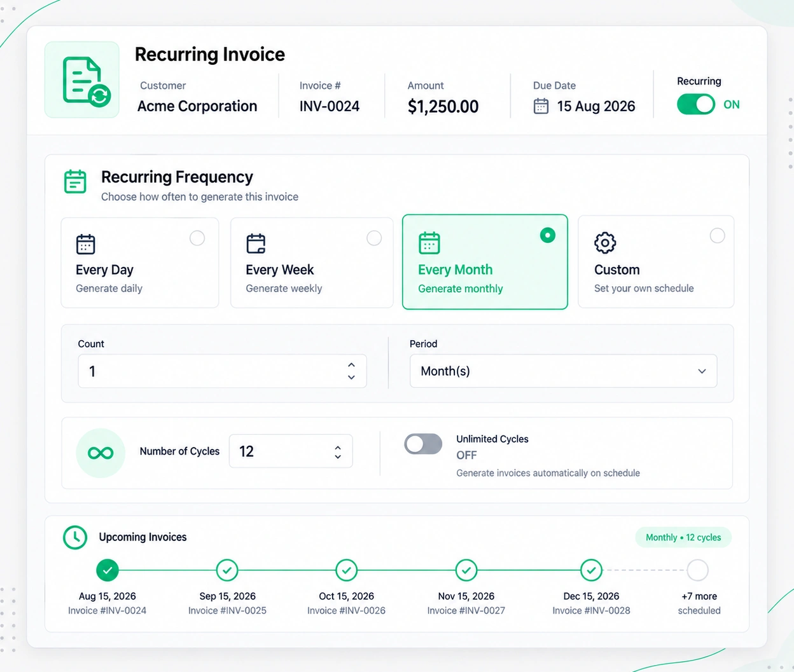The width and height of the screenshot is (794, 672).
Task: Click the Dec 15, 2026 timeline marker
Action: click(591, 570)
